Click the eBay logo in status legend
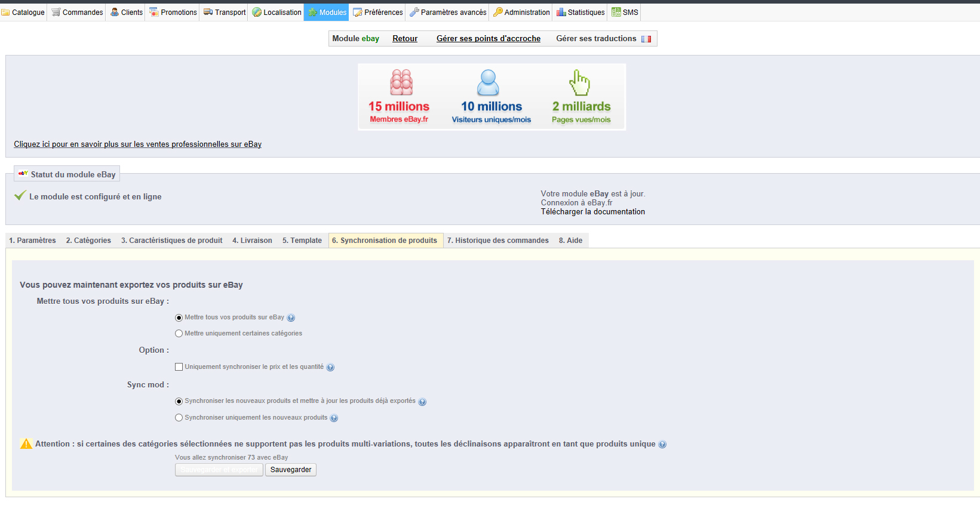Image resolution: width=980 pixels, height=505 pixels. click(23, 173)
